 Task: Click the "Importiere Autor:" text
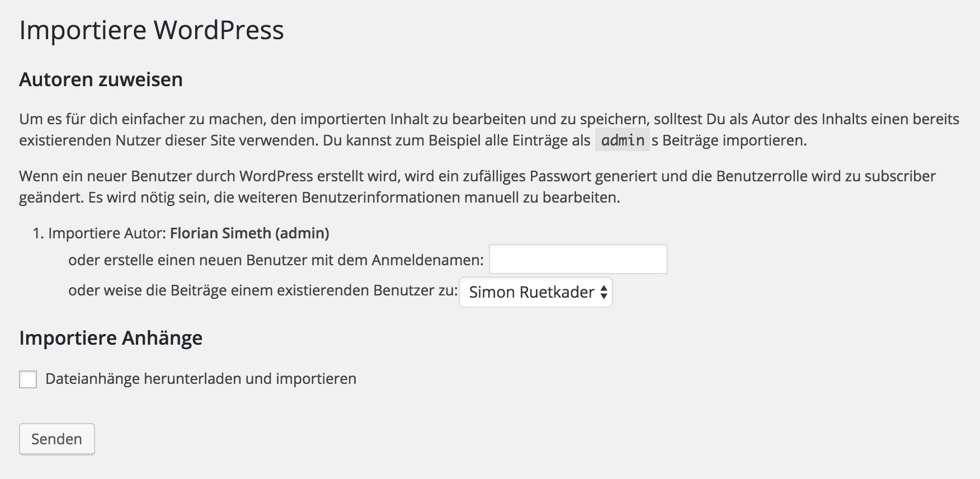coord(107,233)
